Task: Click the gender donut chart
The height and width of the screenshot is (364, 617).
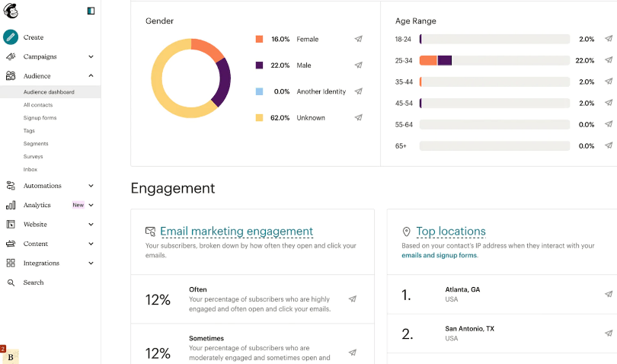Action: [191, 78]
